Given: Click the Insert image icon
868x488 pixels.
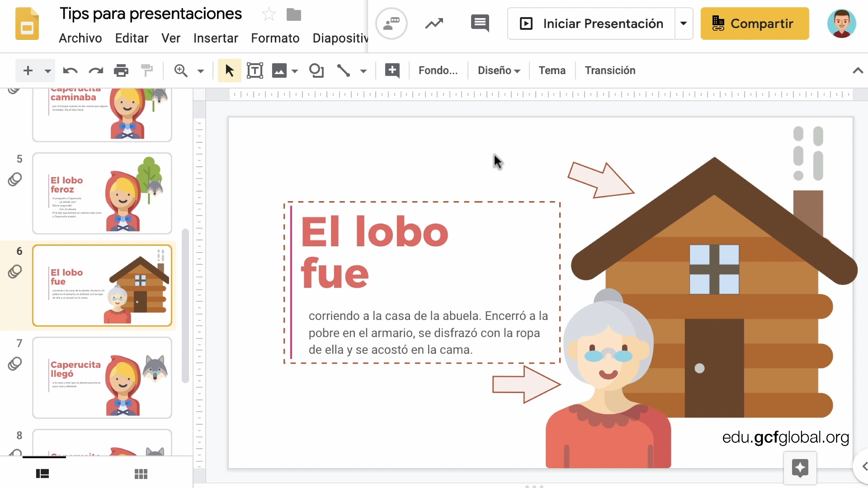Looking at the screenshot, I should [279, 71].
